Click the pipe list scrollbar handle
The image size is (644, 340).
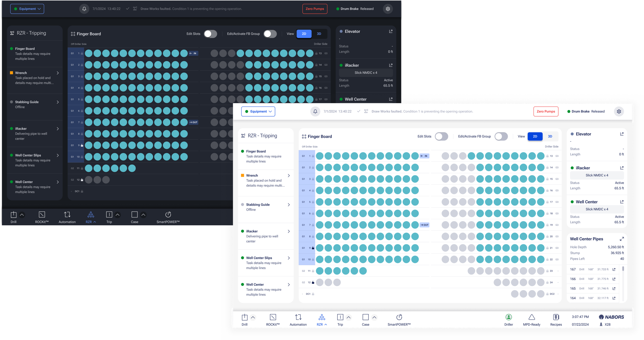623,269
